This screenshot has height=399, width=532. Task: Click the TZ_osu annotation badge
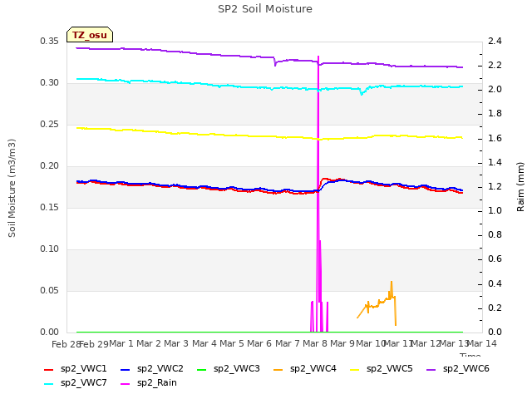[90, 35]
